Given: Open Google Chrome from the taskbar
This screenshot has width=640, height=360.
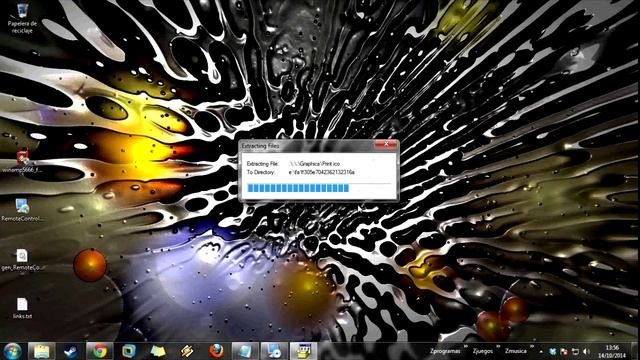Looking at the screenshot, I should 100,351.
